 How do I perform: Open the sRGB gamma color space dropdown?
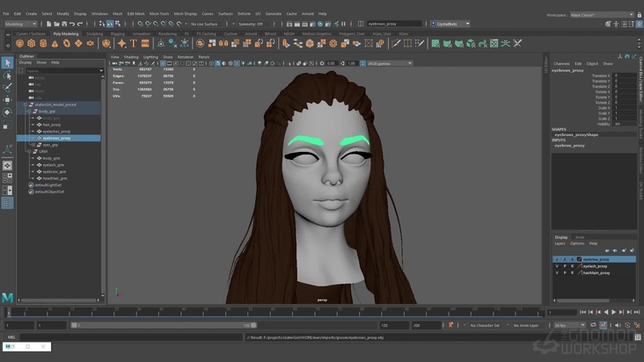point(389,63)
